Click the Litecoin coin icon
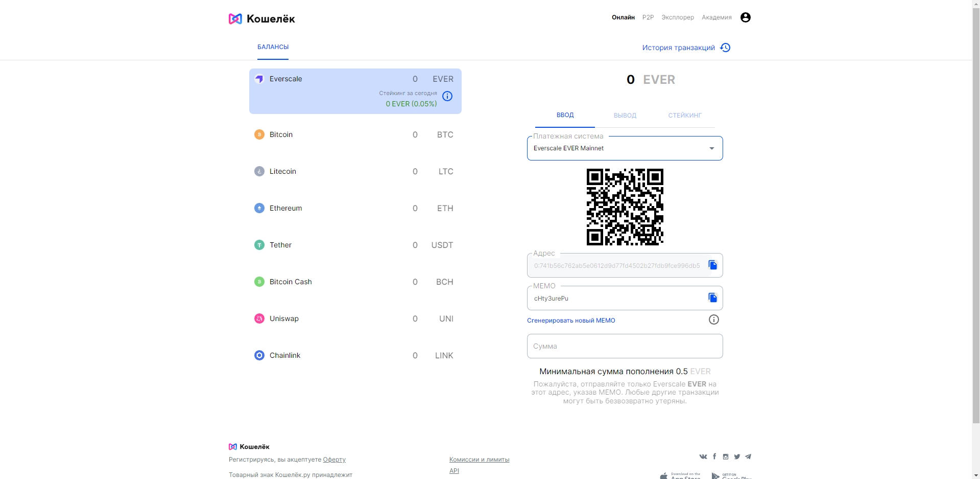This screenshot has height=479, width=980. [x=259, y=171]
